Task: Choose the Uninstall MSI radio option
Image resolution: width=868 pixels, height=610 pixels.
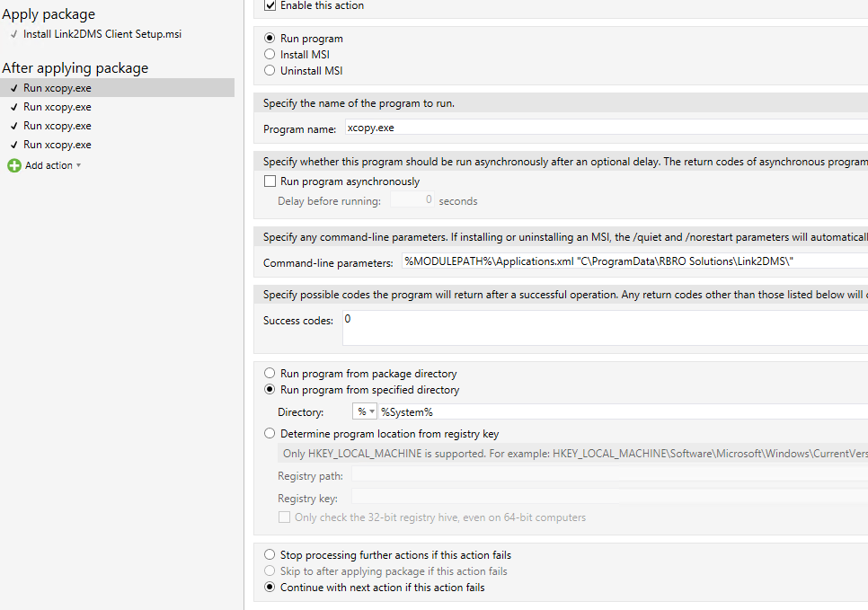Action: click(270, 71)
